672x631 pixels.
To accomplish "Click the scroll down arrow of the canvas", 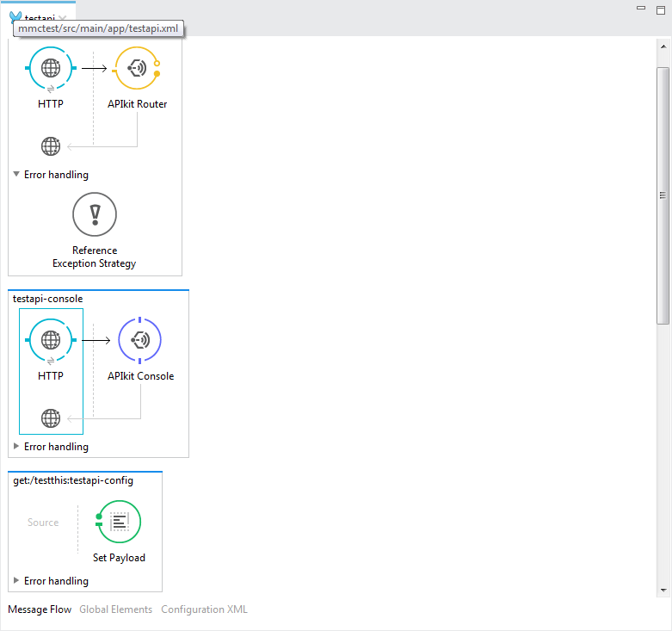I will point(663,591).
